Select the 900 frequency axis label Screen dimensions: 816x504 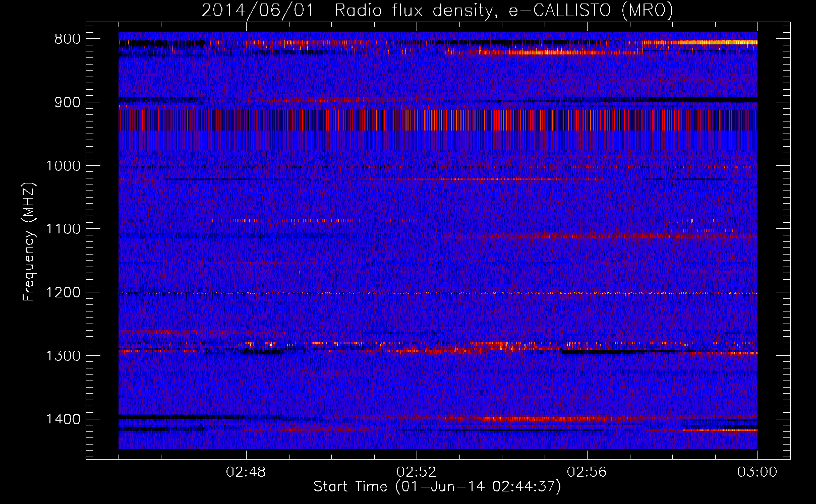67,103
